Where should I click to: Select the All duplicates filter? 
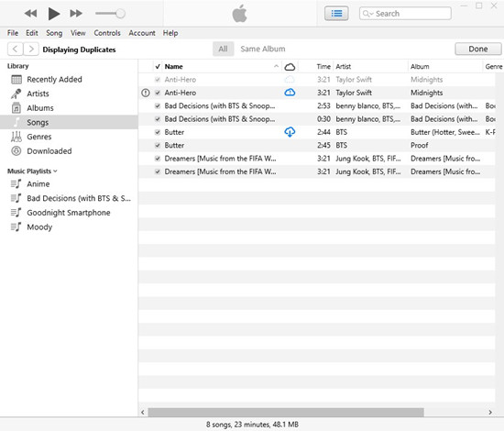click(x=223, y=49)
